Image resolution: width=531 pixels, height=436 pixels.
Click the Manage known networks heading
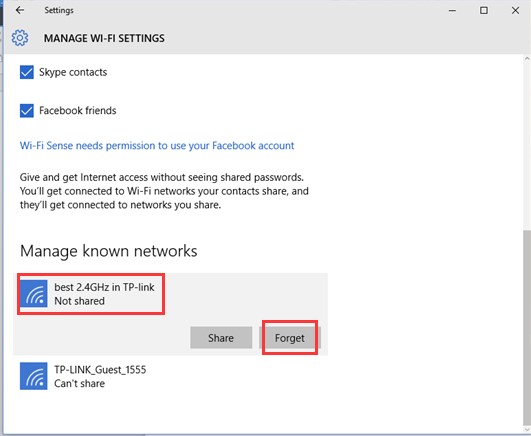(108, 251)
